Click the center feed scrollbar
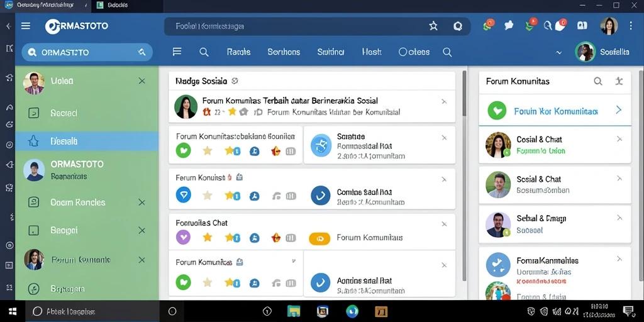Image resolution: width=644 pixels, height=322 pixels. click(x=465, y=175)
